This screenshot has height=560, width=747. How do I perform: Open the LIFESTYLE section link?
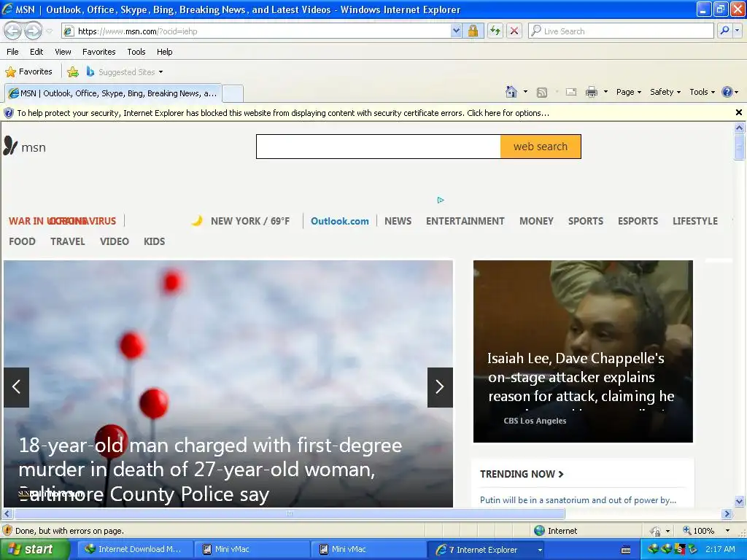click(695, 221)
